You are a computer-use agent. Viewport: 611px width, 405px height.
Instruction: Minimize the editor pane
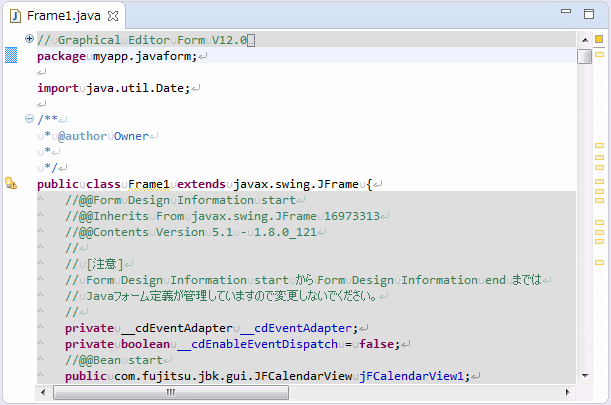tap(566, 11)
